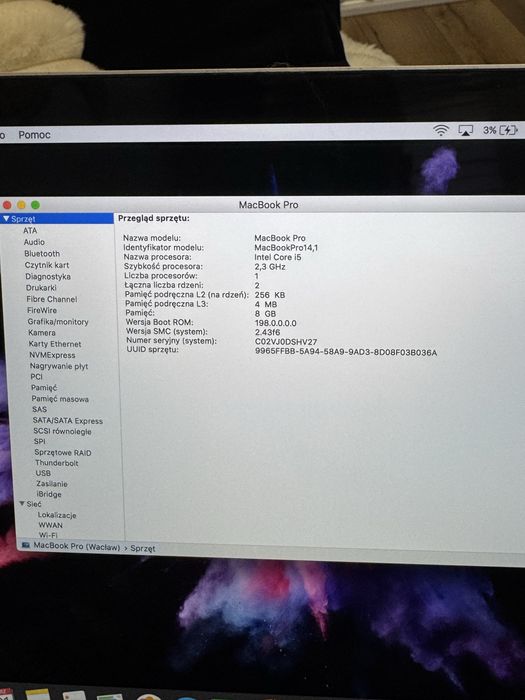The width and height of the screenshot is (525, 700).
Task: Click MacBook Pro (Wacław) in path bar
Action: [x=77, y=546]
